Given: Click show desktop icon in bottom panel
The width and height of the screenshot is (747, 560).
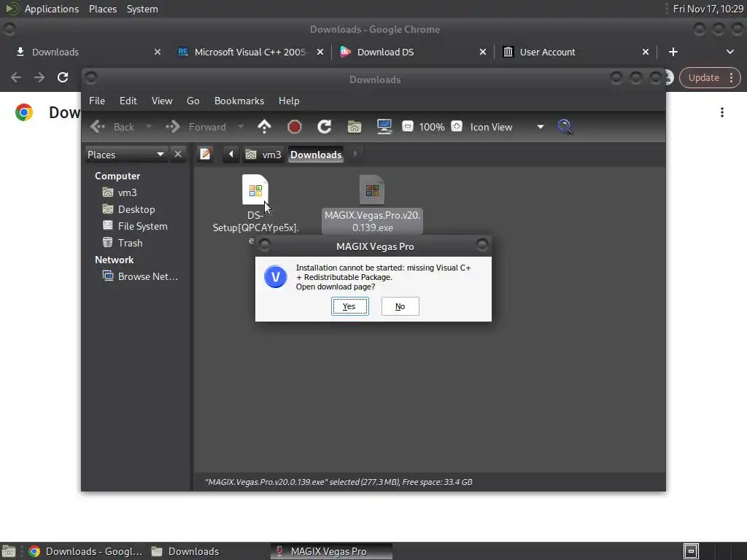Looking at the screenshot, I should click(9, 551).
